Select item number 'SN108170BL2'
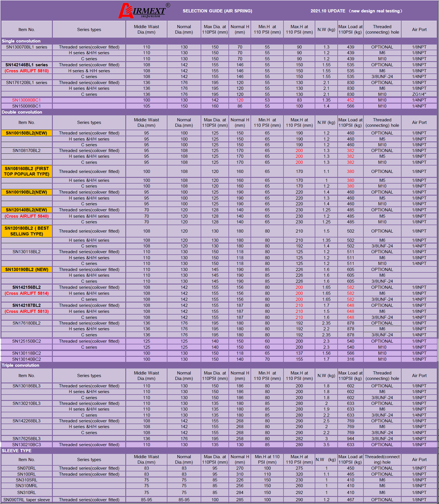Screen dimensions: 439x504 coord(27,150)
